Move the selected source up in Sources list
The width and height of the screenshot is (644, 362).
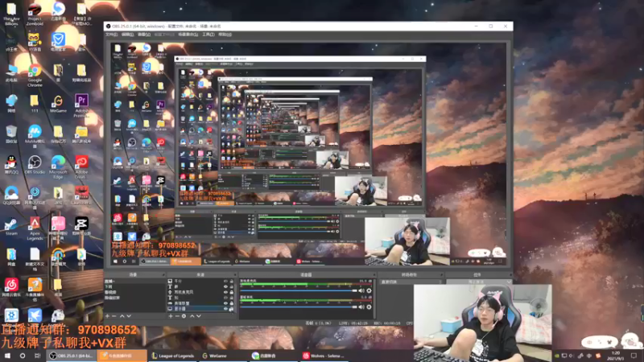(x=192, y=316)
